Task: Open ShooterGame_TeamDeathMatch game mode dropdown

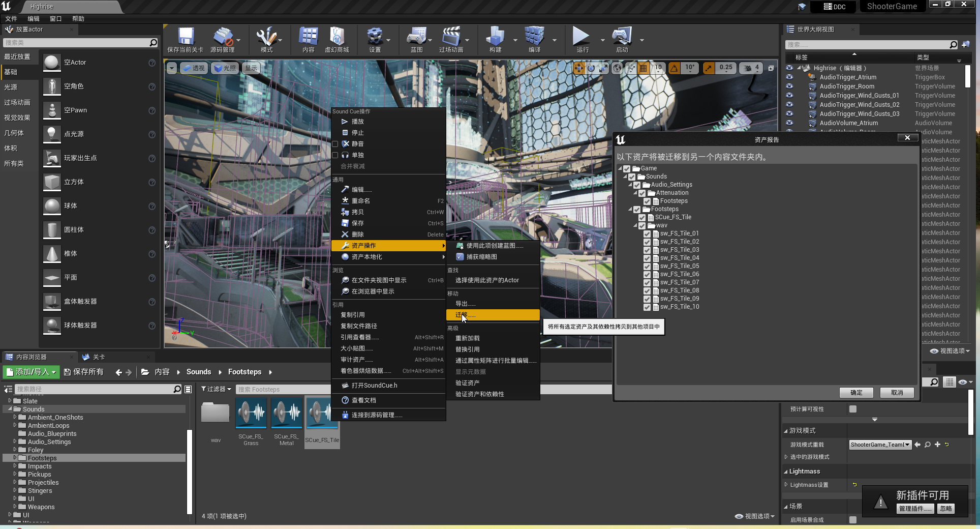Action: (x=880, y=445)
